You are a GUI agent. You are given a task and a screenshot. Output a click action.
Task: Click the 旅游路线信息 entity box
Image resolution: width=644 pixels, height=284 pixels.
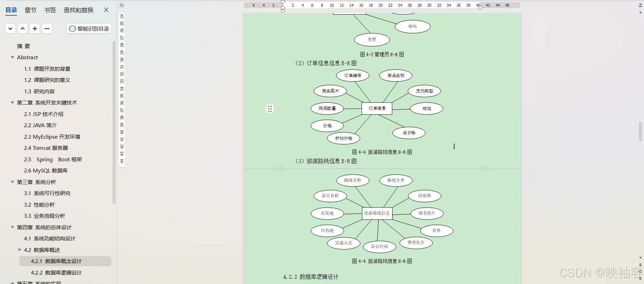point(377,213)
